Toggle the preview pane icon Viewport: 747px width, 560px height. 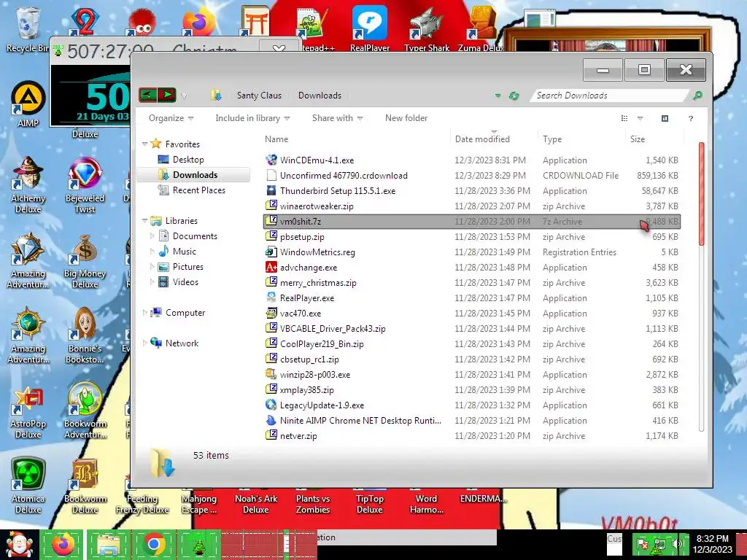(x=665, y=118)
